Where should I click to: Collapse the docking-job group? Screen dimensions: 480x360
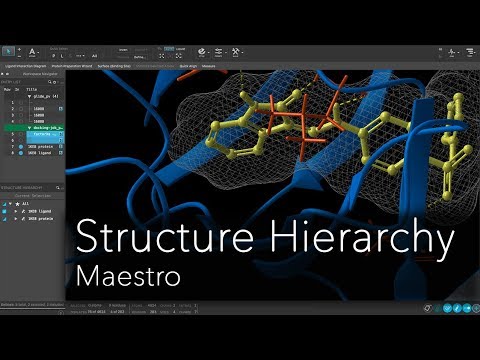click(x=29, y=128)
